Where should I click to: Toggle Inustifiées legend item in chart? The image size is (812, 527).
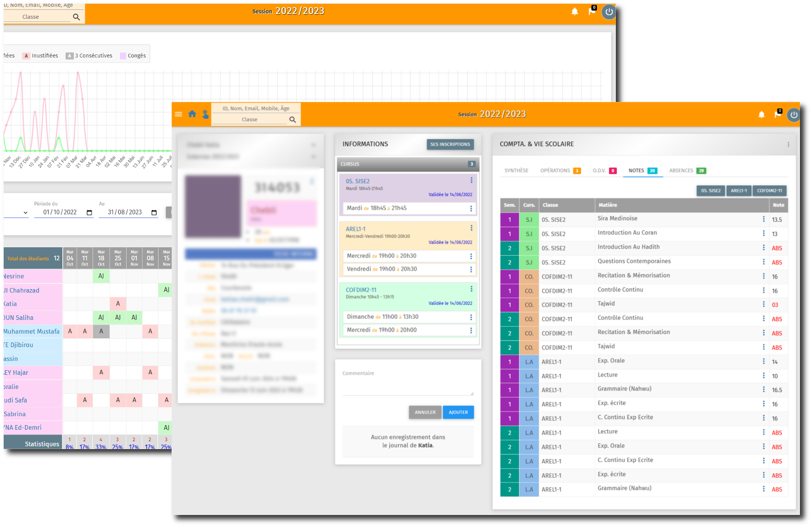[x=40, y=56]
